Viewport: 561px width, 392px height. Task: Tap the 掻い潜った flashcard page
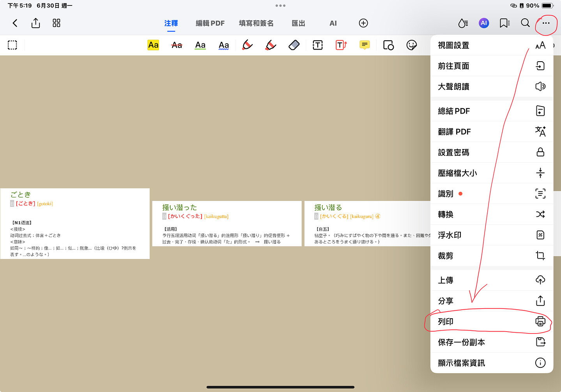pyautogui.click(x=227, y=223)
